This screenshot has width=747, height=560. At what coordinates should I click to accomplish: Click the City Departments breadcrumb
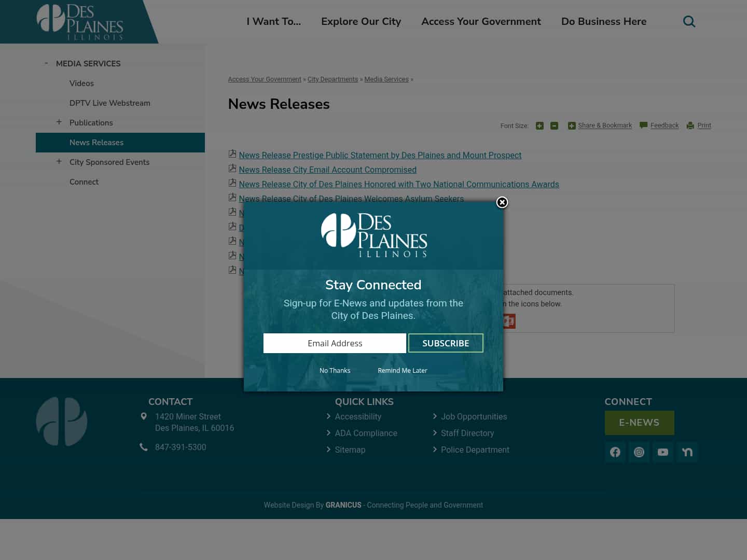333,79
